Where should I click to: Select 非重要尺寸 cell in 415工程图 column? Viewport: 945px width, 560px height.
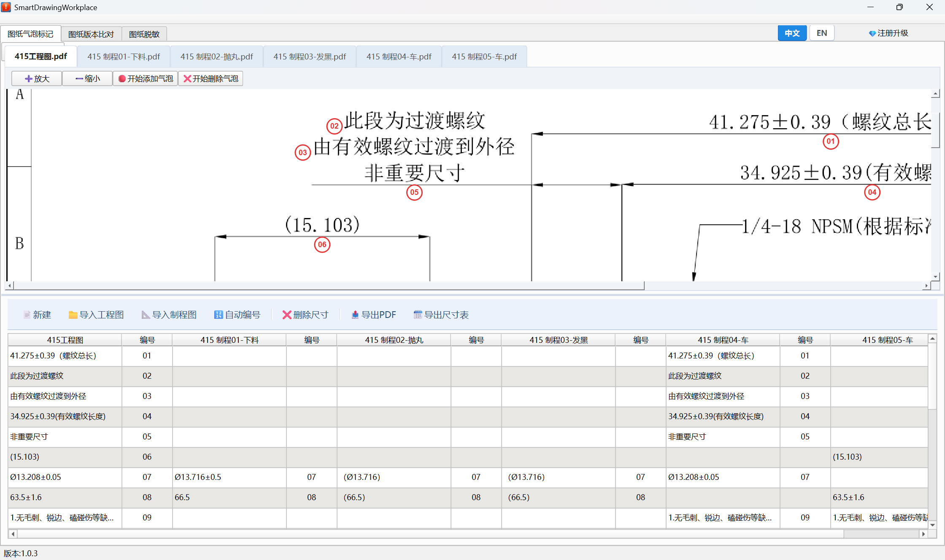pos(65,437)
